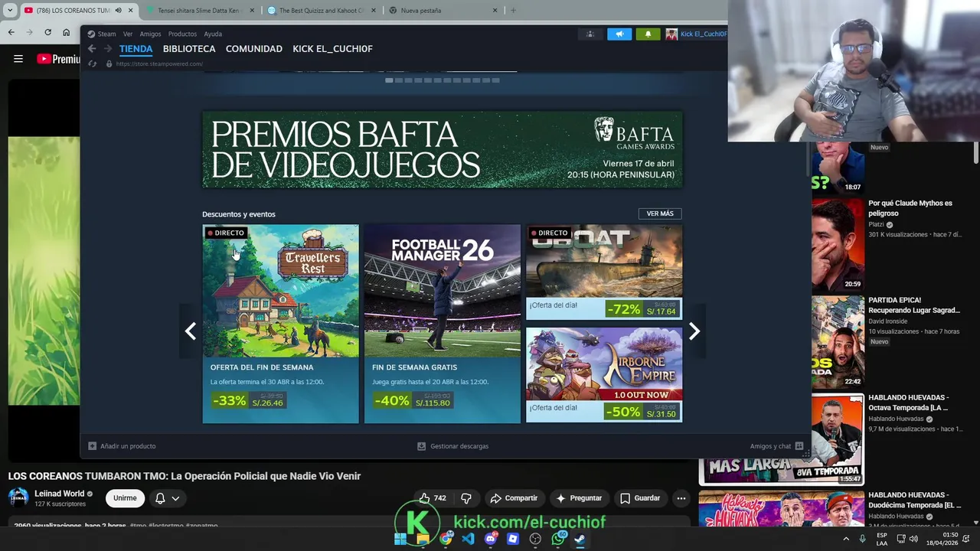Mute the LOS COREANOS YouTube tab audio

[118, 11]
